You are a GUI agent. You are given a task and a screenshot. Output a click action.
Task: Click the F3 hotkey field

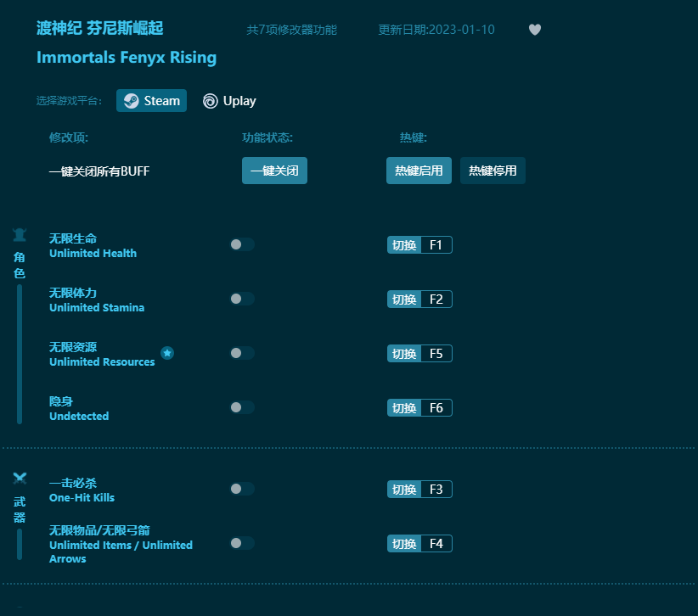click(x=436, y=490)
